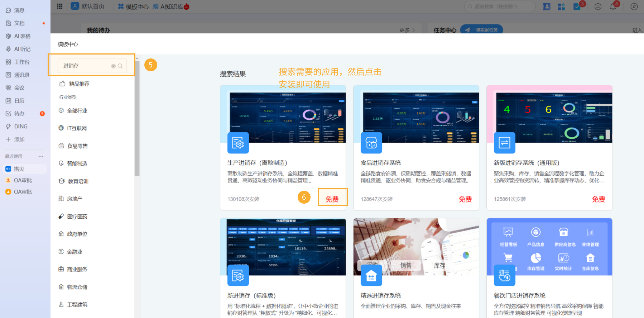Click the 进销存 template search field

pos(92,66)
